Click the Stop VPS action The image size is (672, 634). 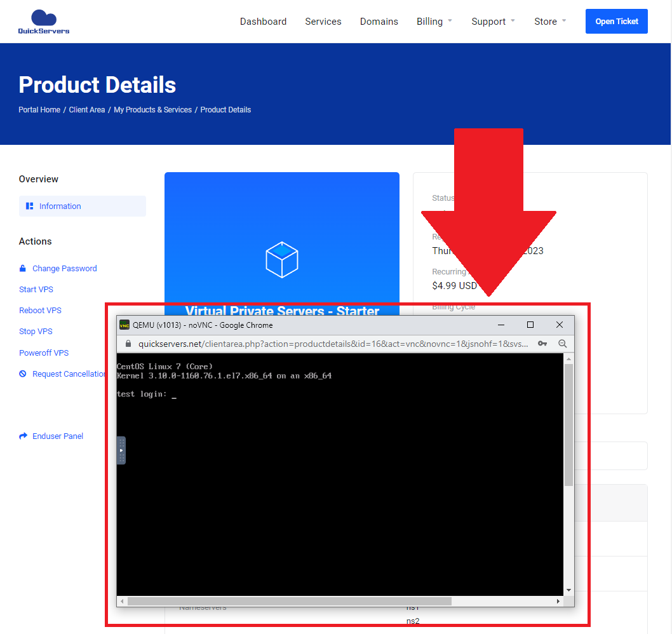pyautogui.click(x=36, y=332)
